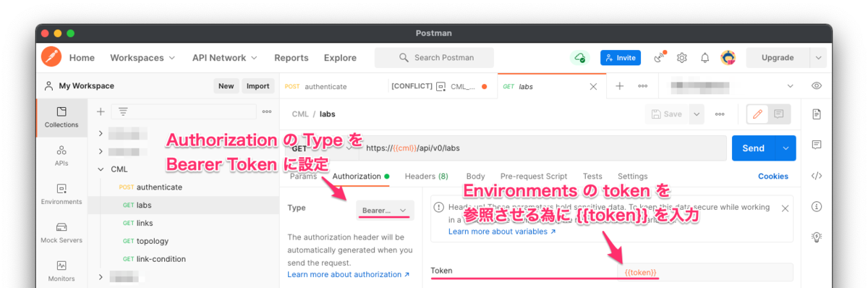The width and height of the screenshot is (868, 288).
Task: Switch to the Settings request tab
Action: 633,176
